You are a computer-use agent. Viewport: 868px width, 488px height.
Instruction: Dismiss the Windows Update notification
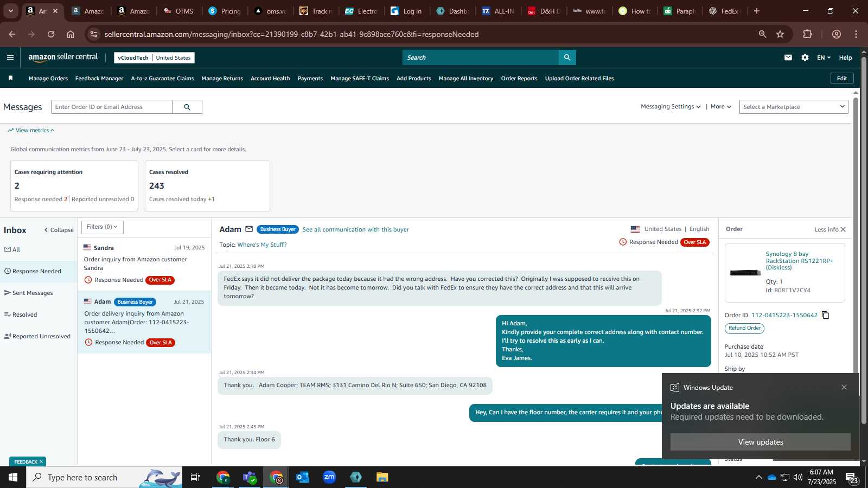pos(844,387)
